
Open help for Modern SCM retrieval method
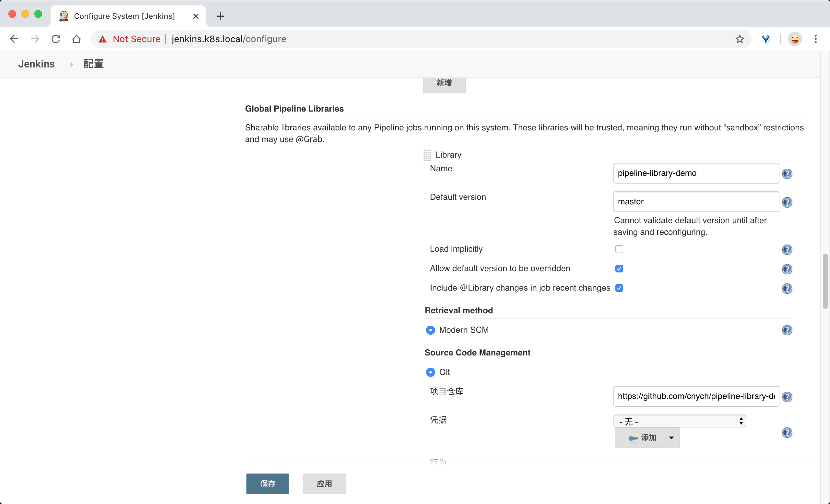pyautogui.click(x=788, y=330)
